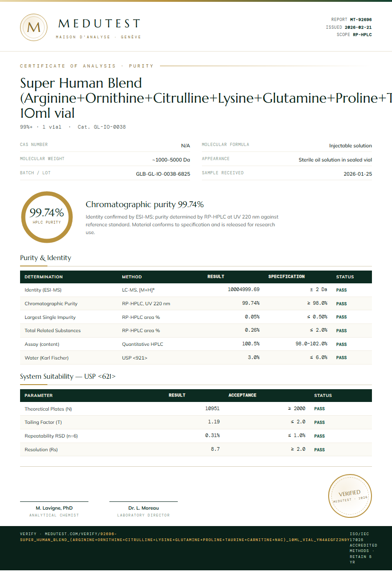
Task: Select largest impurity result 0.05%
Action: pos(252,317)
